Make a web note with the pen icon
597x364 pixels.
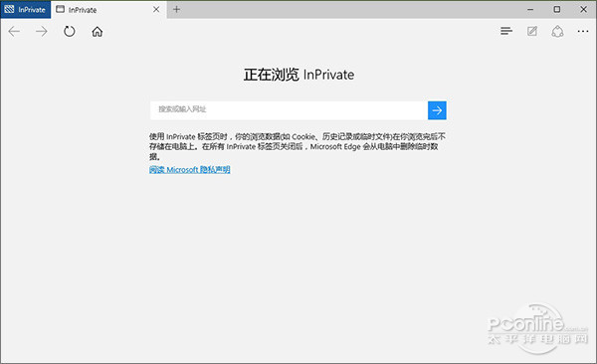[x=532, y=31]
